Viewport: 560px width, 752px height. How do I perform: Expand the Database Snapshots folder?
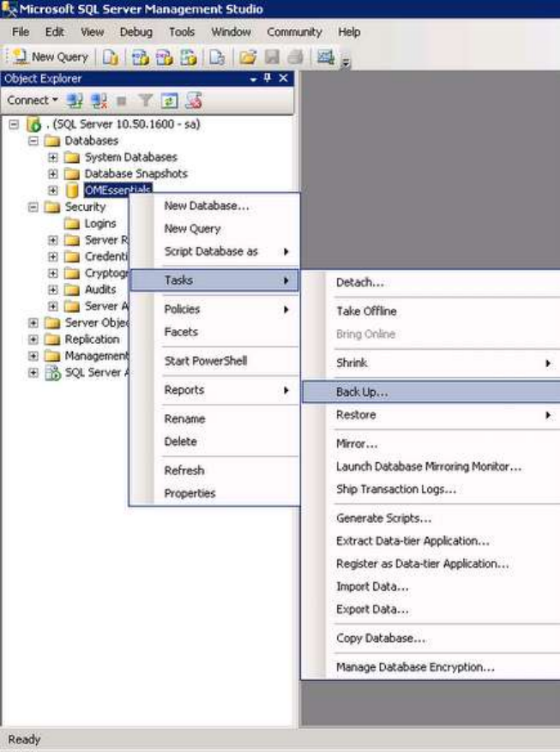52,173
